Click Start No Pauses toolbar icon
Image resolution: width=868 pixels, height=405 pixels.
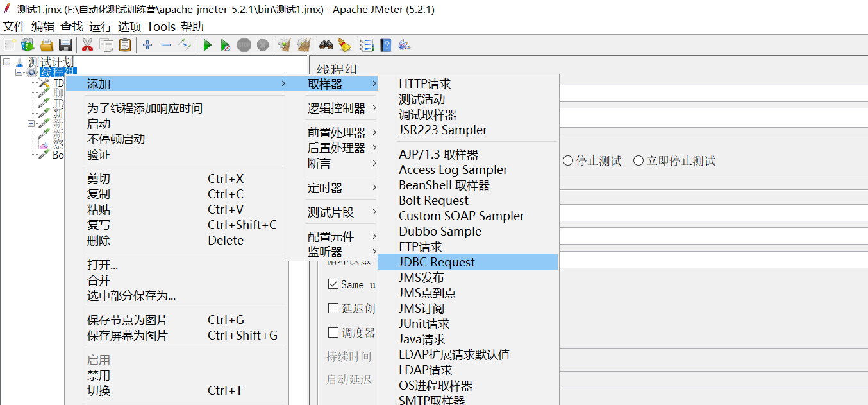(x=226, y=45)
